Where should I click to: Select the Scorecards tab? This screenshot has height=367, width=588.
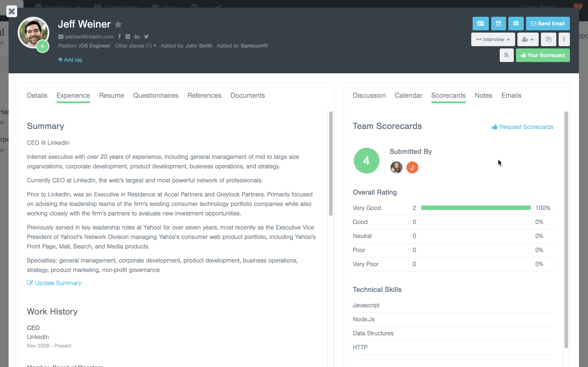pyautogui.click(x=449, y=95)
